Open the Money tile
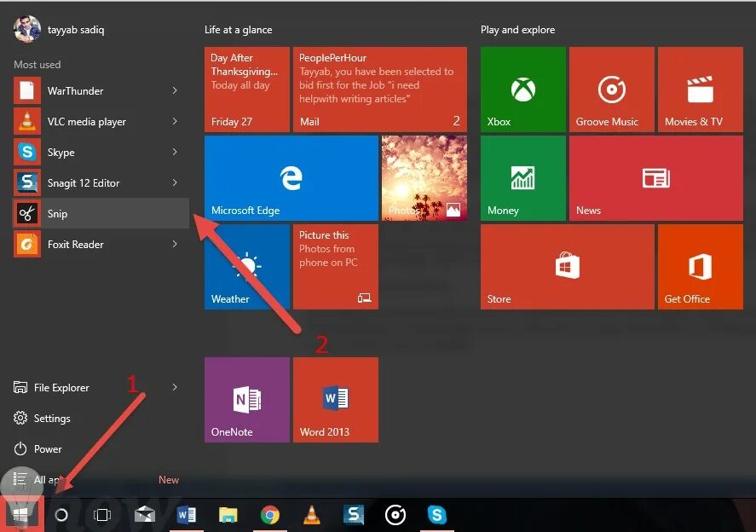The width and height of the screenshot is (756, 532). click(523, 178)
